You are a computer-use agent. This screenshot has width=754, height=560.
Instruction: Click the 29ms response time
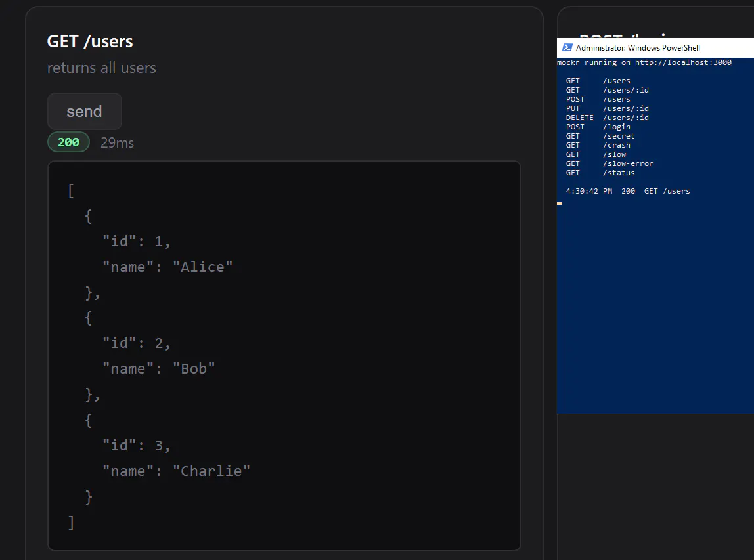click(118, 142)
